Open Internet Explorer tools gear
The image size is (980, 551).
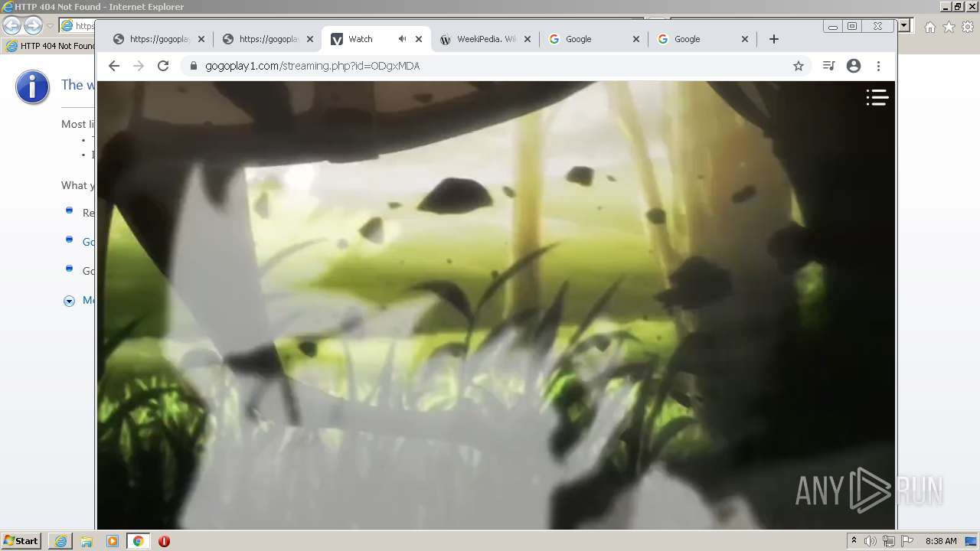[x=968, y=27]
